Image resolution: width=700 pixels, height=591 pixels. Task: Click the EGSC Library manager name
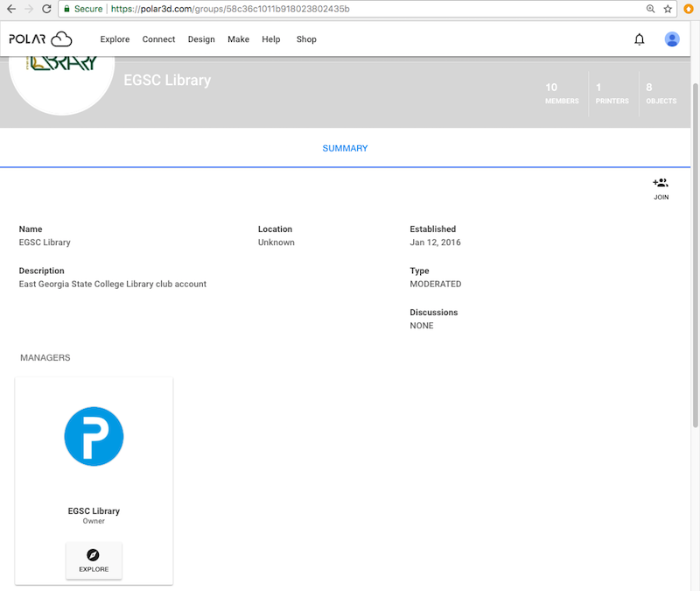(94, 510)
